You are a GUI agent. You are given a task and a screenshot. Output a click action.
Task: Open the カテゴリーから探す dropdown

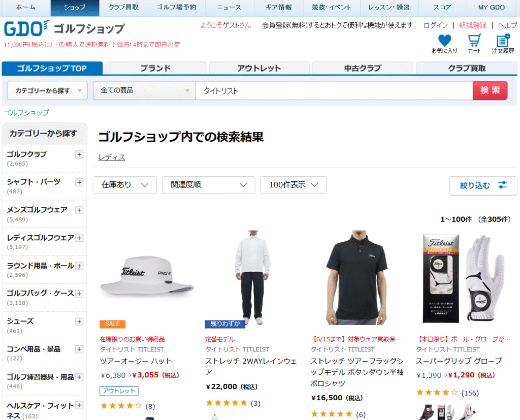pyautogui.click(x=47, y=90)
